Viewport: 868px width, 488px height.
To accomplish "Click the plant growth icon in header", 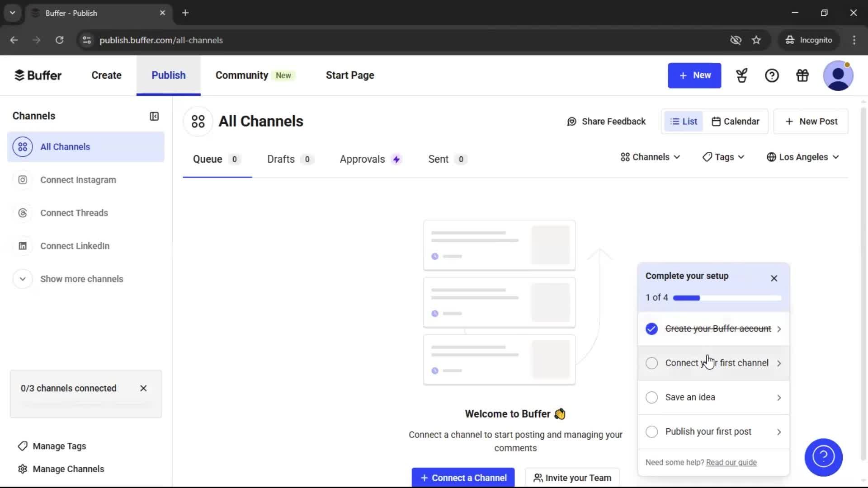I will [x=742, y=75].
